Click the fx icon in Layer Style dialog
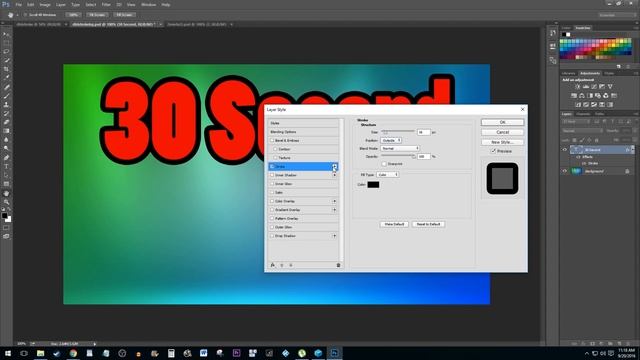This screenshot has width=640, height=360. [273, 265]
